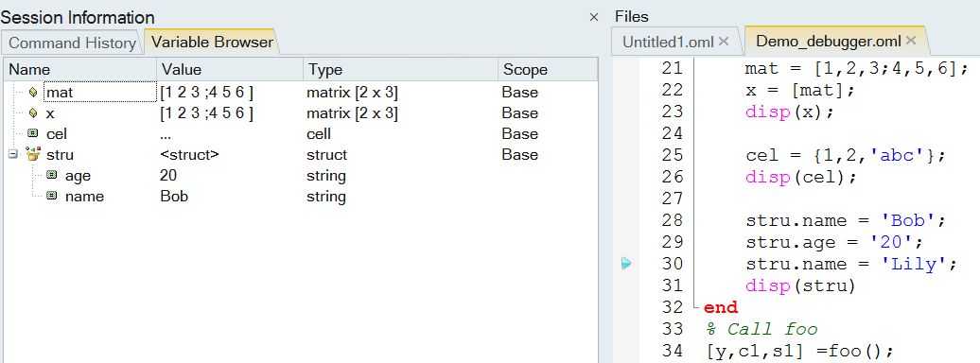Click the stru struct icon

[x=33, y=154]
